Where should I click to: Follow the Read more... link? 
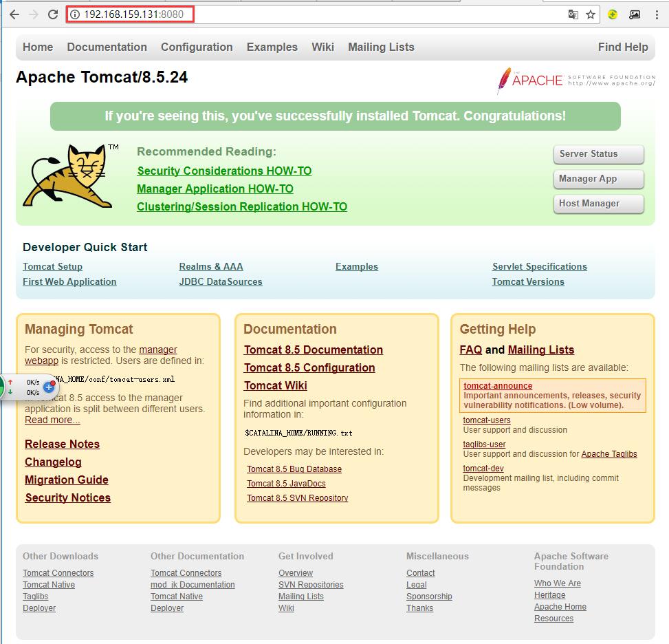pyautogui.click(x=52, y=420)
